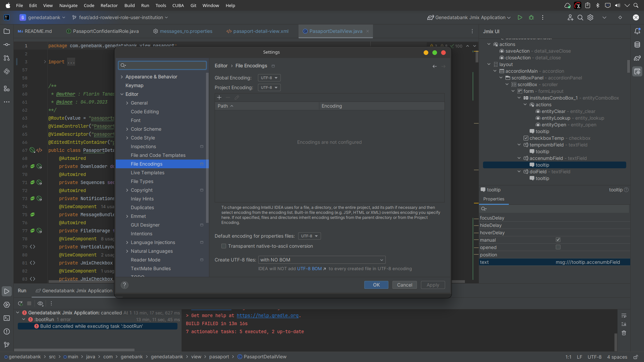The width and height of the screenshot is (644, 362).
Task: Select Keymap in settings tree
Action: (134, 85)
